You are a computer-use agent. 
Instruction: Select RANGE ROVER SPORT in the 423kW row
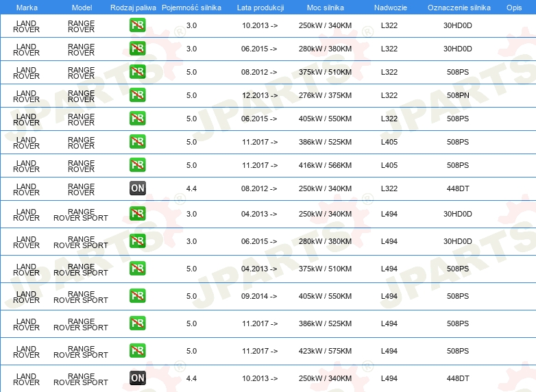[81, 352]
